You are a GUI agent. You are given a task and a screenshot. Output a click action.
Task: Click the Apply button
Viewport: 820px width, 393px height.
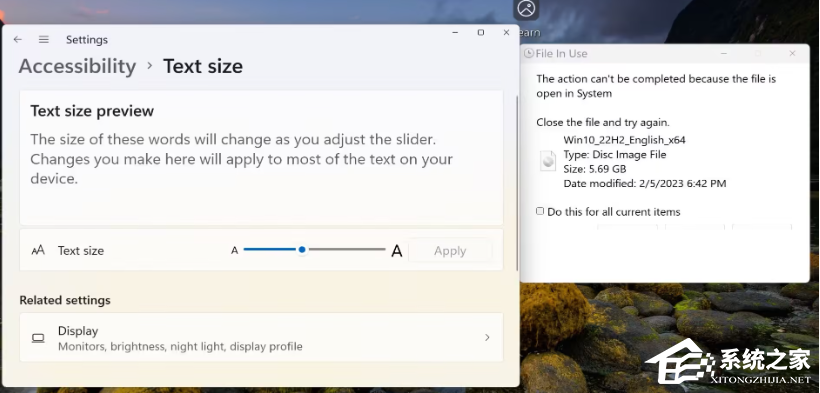tap(450, 251)
